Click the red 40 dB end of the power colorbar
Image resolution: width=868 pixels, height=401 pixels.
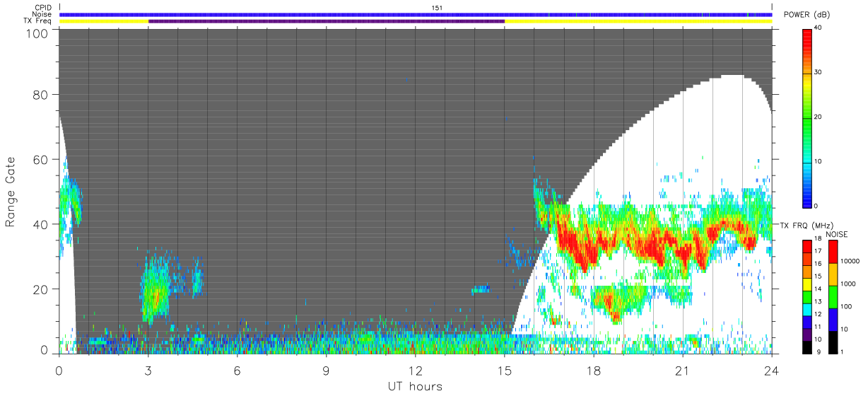pyautogui.click(x=808, y=33)
